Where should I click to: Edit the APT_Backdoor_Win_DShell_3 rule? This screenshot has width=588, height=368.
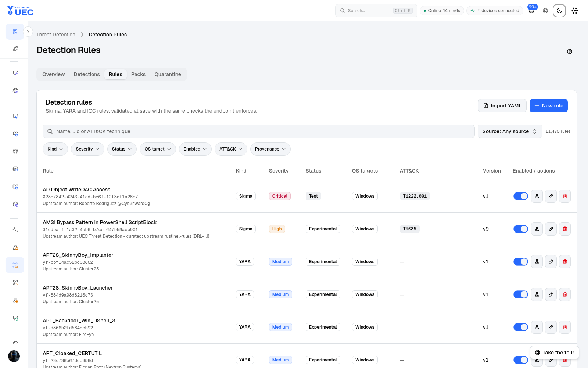551,327
